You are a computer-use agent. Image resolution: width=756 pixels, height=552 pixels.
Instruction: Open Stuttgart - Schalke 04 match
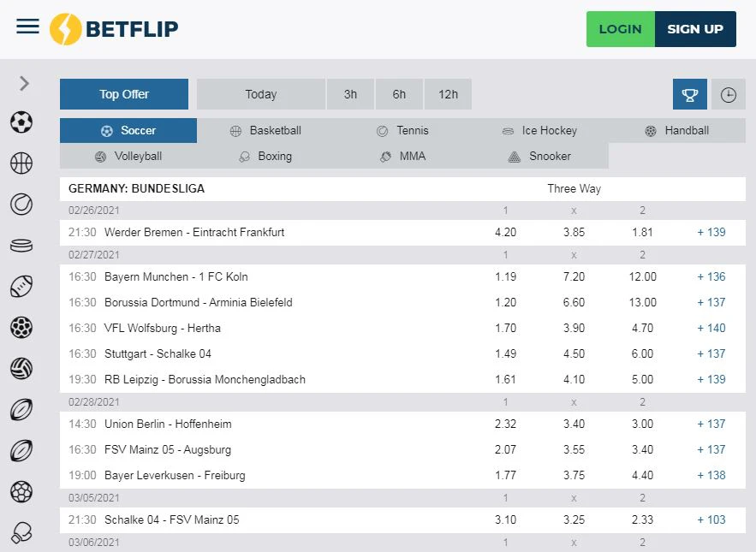[158, 353]
